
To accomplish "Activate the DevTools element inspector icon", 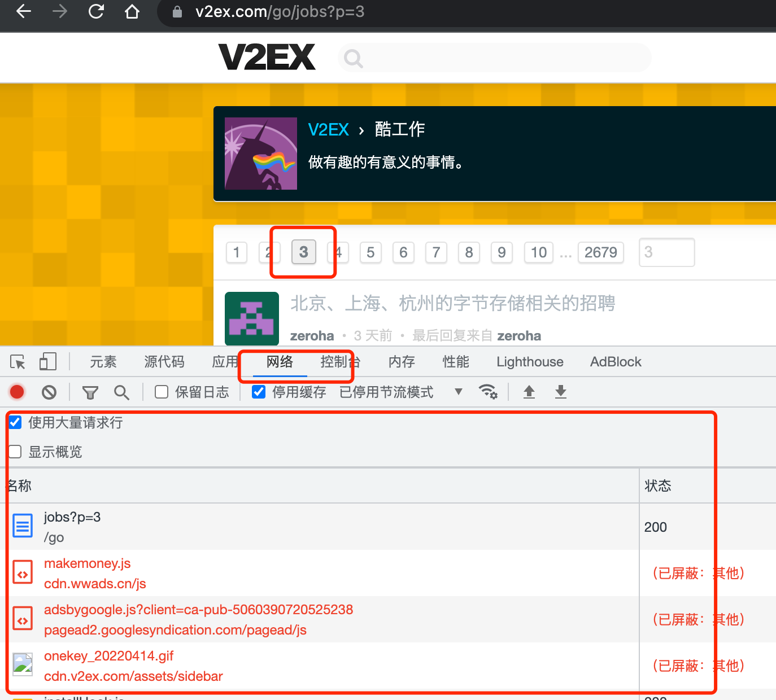I will pyautogui.click(x=18, y=362).
